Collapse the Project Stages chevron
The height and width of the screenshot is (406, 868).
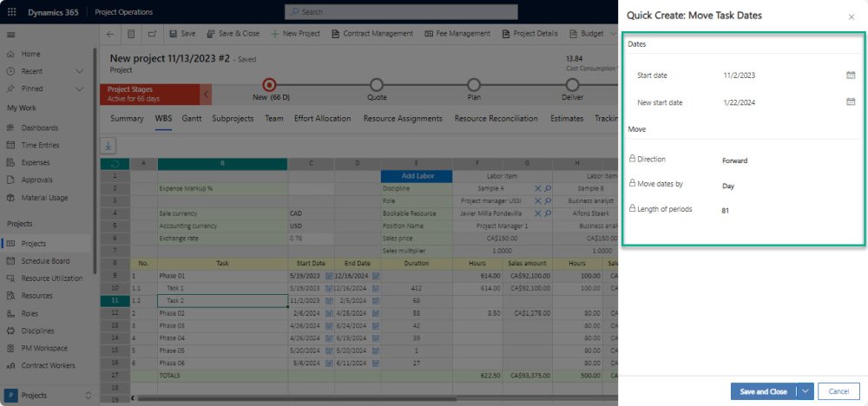coord(206,94)
